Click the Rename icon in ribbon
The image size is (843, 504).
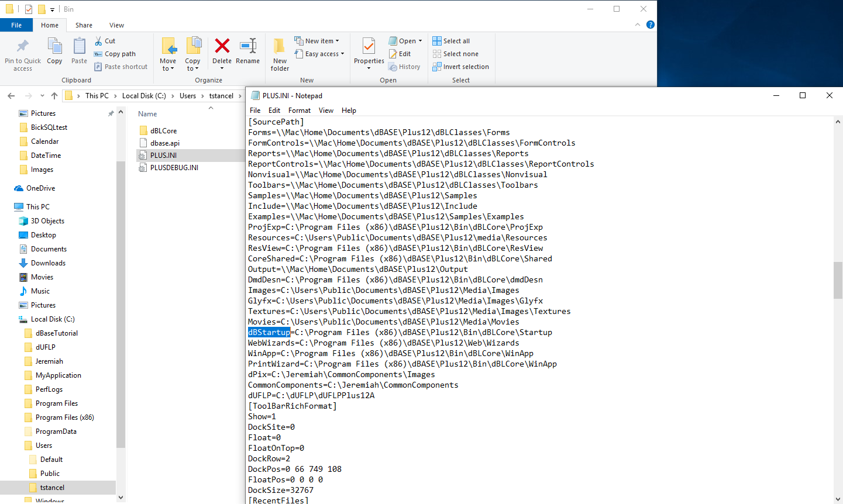point(248,47)
